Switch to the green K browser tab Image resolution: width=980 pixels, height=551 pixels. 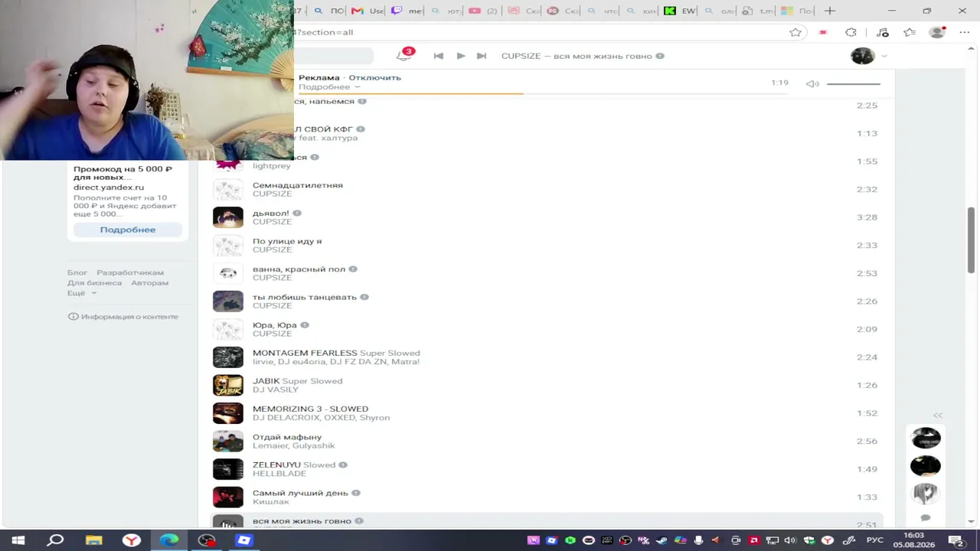pos(679,11)
